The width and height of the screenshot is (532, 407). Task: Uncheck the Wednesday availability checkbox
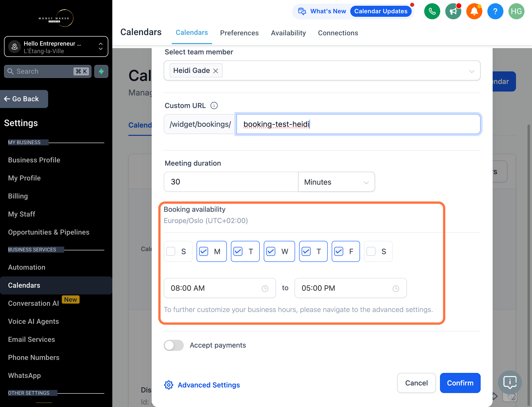point(271,251)
